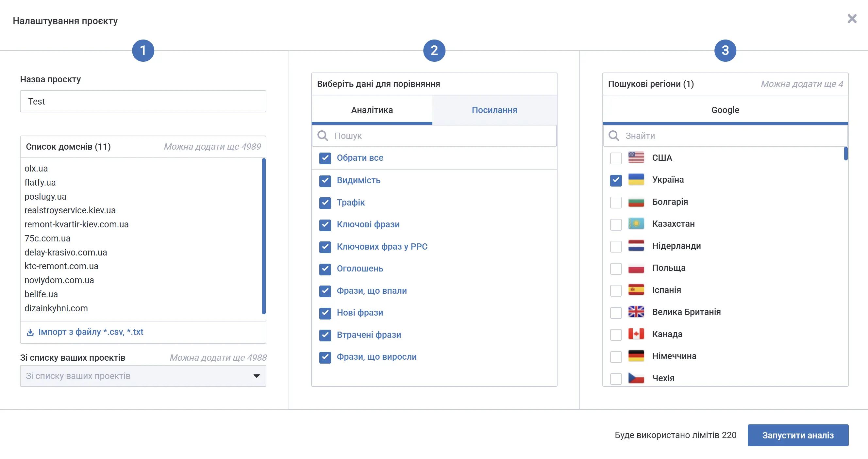
Task: Click the magnifier icon in analytics search
Action: click(323, 136)
